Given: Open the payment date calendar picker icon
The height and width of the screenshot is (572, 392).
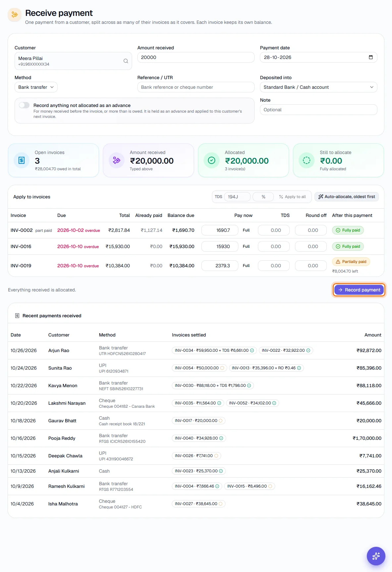Looking at the screenshot, I should pos(371,57).
